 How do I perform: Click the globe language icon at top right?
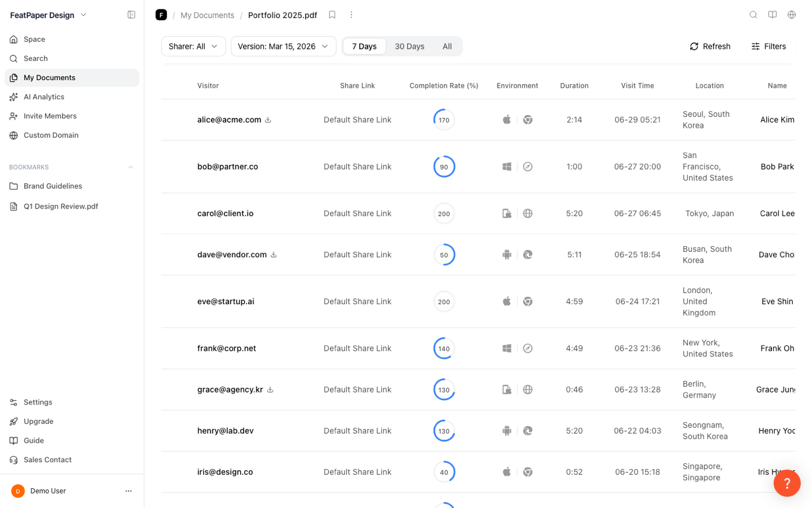coord(792,15)
